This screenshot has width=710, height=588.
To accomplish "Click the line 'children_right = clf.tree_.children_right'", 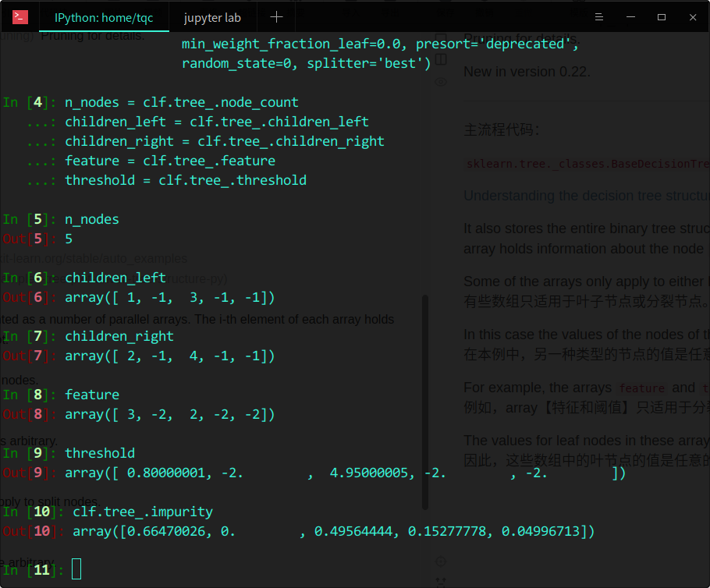I will (x=225, y=141).
